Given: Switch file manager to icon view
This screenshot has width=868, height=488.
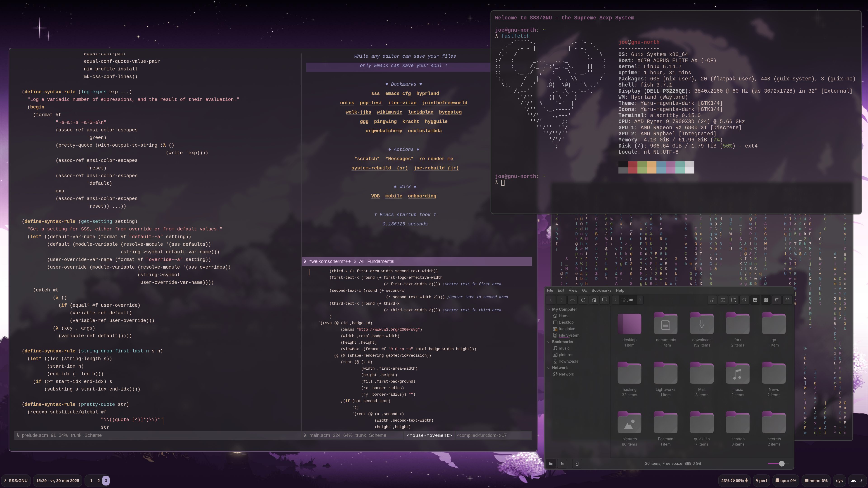Looking at the screenshot, I should tap(766, 300).
